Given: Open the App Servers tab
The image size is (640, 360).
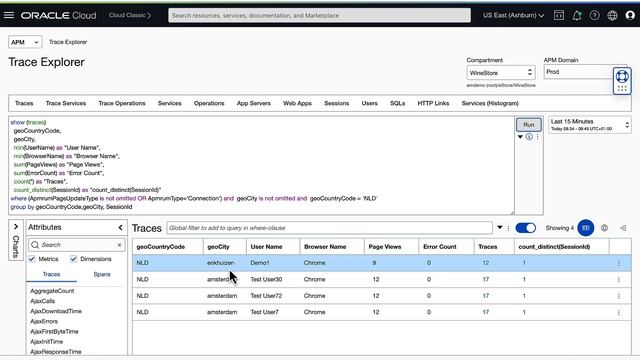Looking at the screenshot, I should [x=253, y=103].
